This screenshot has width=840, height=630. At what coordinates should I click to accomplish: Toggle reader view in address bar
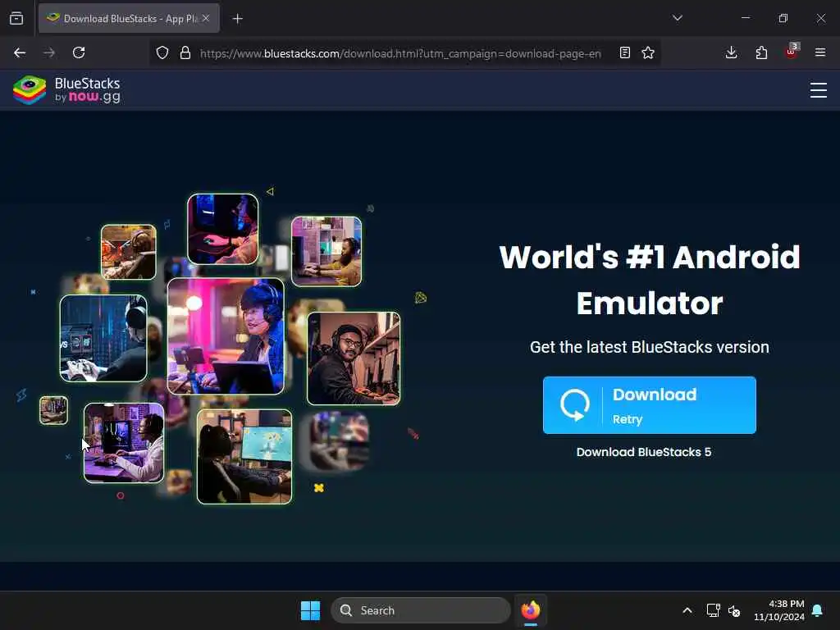click(x=624, y=52)
